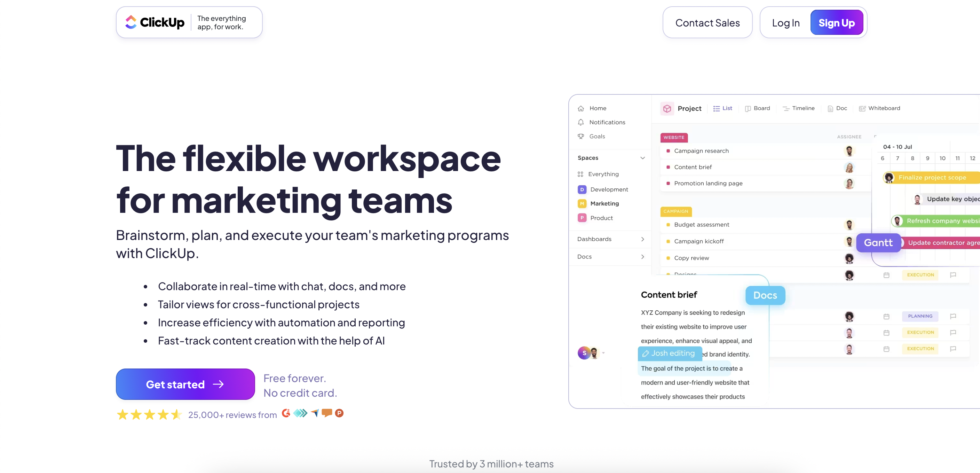
Task: Click the five-star rating
Action: pos(150,414)
